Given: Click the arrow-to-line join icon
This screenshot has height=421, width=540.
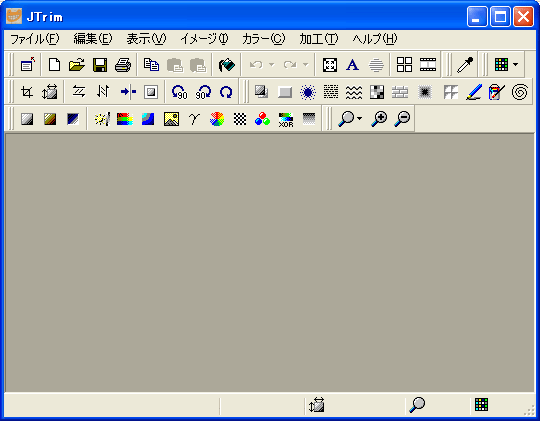Looking at the screenshot, I should (x=128, y=92).
